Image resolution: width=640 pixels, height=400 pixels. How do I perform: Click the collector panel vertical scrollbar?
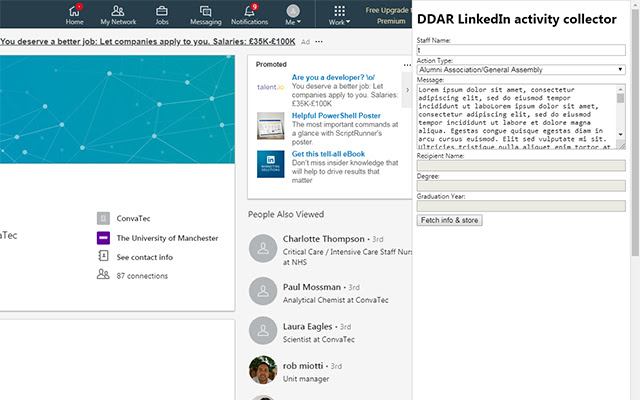635,135
